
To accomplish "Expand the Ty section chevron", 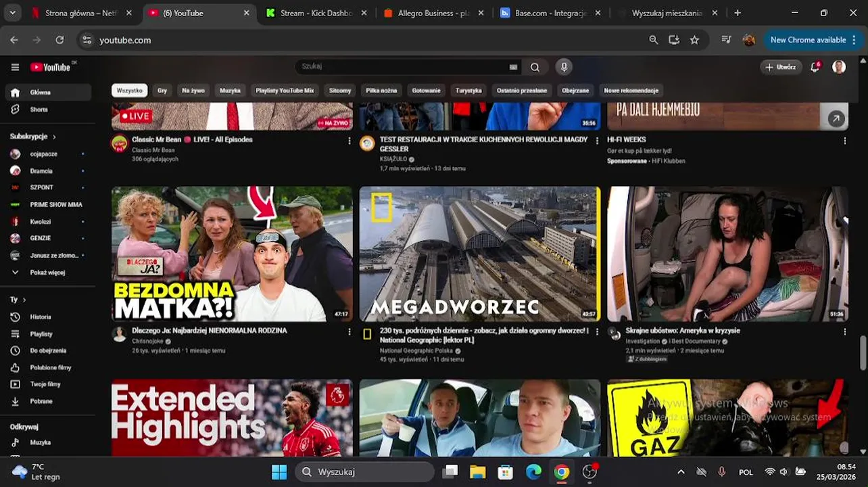I will point(24,300).
